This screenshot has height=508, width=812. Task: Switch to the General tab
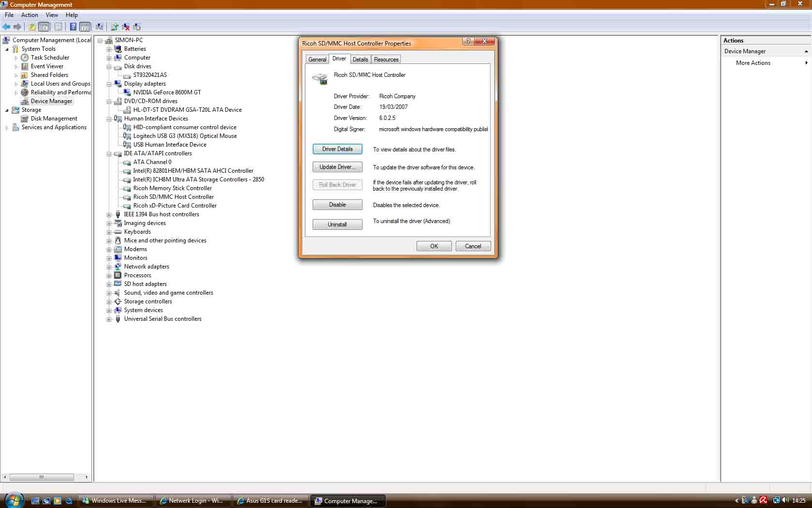tap(317, 60)
